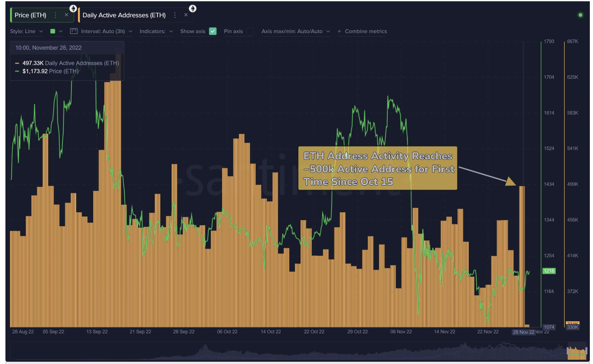Click the interval ruler icon

click(x=74, y=31)
